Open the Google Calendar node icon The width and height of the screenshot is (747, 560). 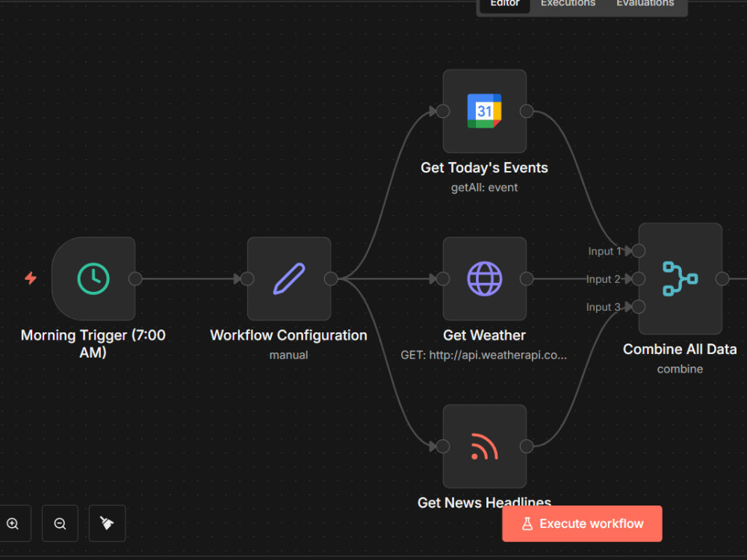coord(485,111)
